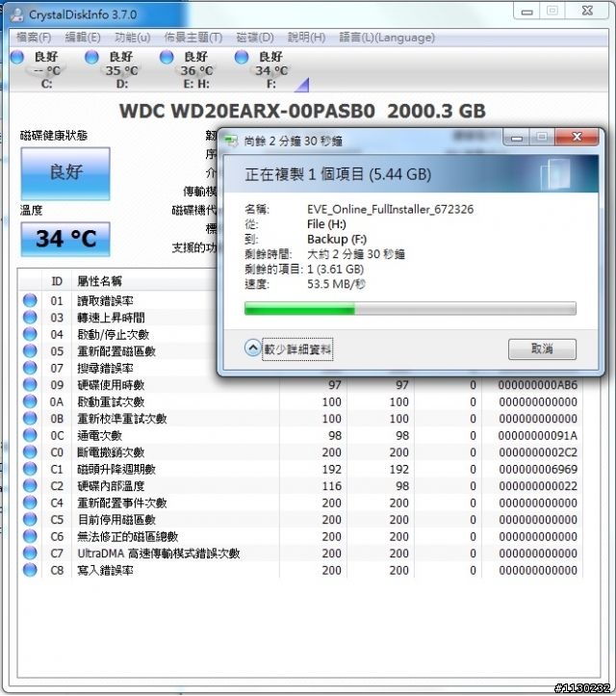Click status icon for 0A 啟動重試次數
The width and height of the screenshot is (616, 696).
point(30,401)
